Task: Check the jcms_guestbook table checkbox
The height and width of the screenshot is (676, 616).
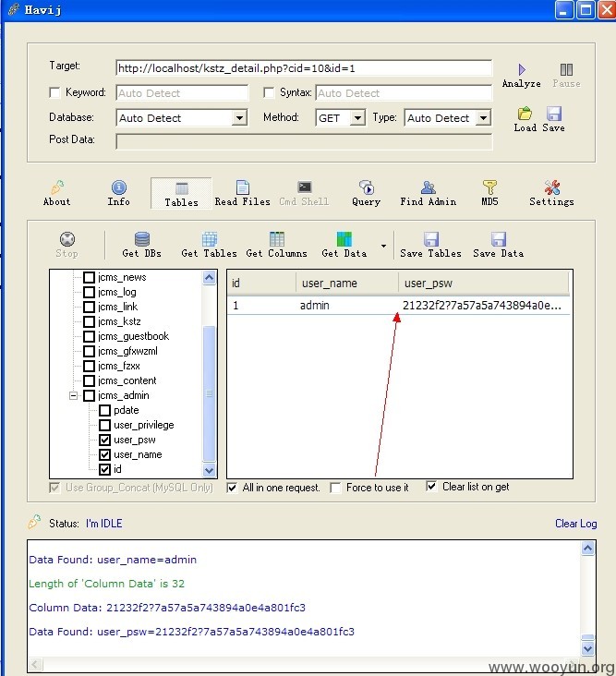Action: point(89,336)
